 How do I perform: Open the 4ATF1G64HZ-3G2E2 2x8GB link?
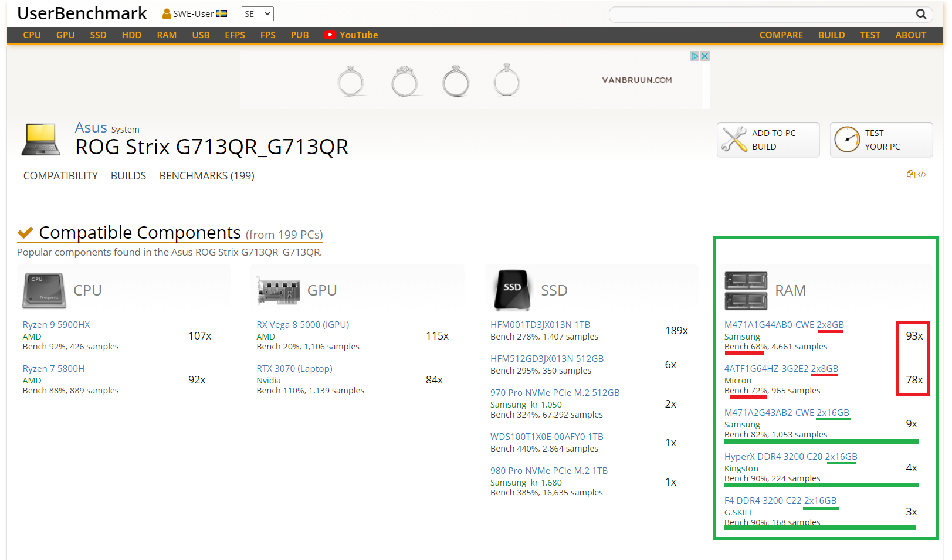[781, 369]
